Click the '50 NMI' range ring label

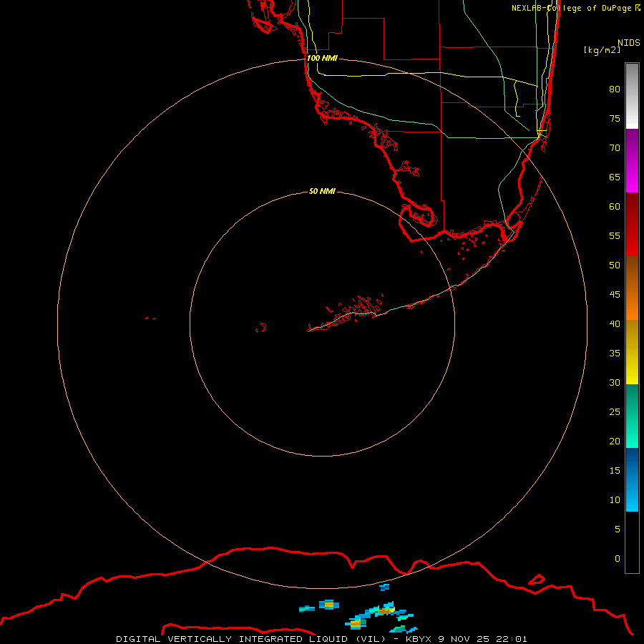pos(322,191)
